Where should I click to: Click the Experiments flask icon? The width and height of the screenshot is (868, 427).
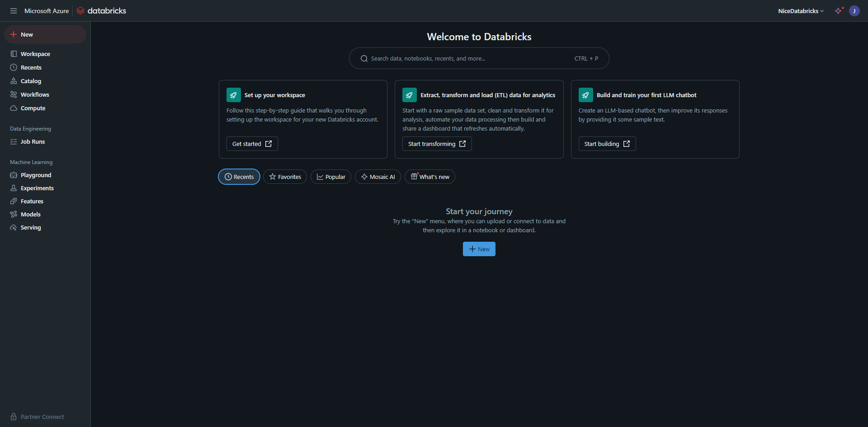point(14,188)
